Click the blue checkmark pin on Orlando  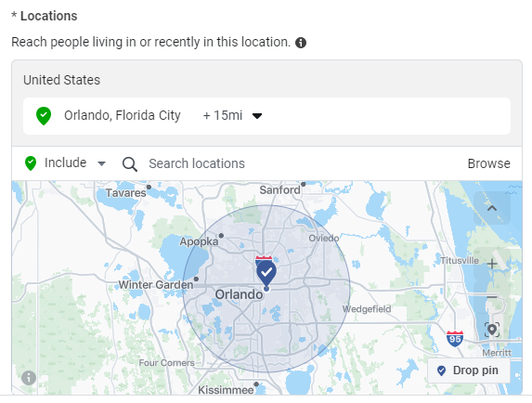pos(266,273)
